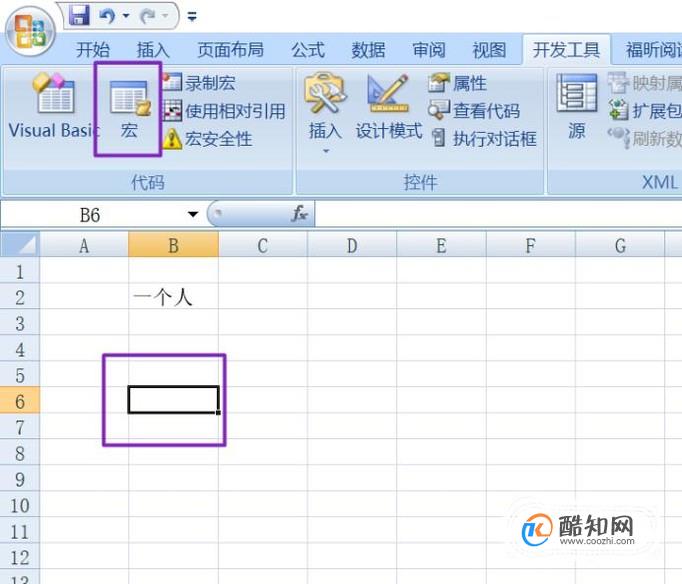682x584 pixels.
Task: Select row 7 header
Action: [x=20, y=427]
